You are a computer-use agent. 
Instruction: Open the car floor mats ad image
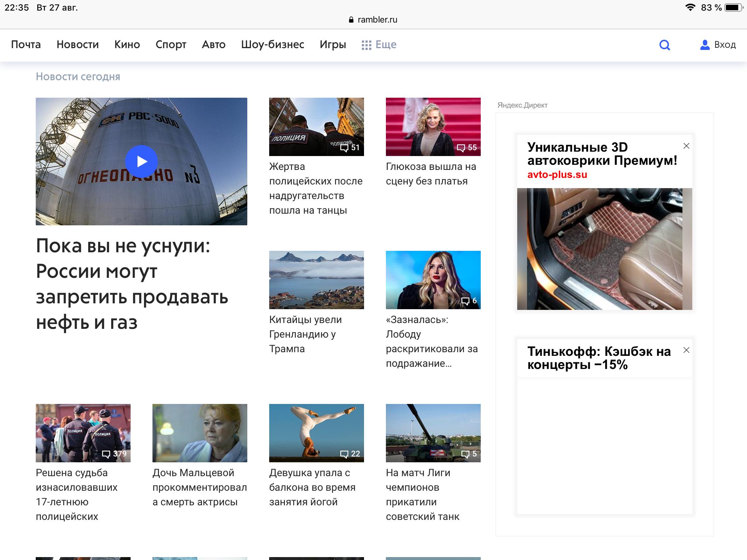point(605,249)
